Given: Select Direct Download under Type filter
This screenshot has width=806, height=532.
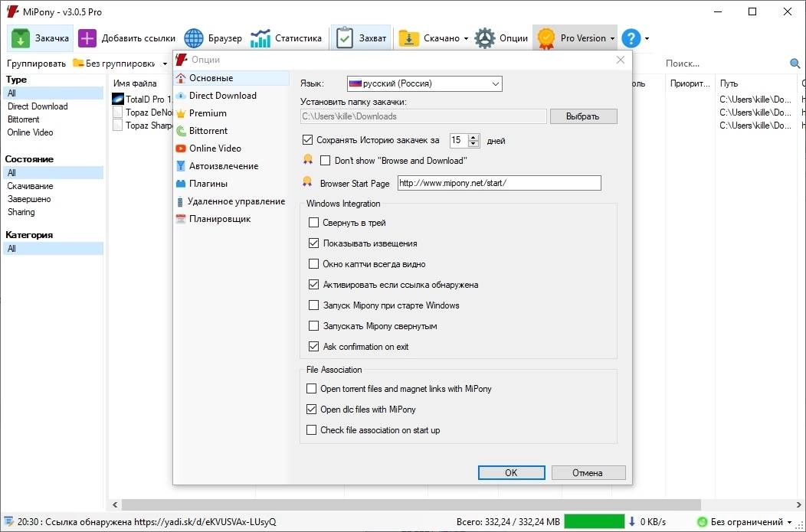Looking at the screenshot, I should pos(38,106).
